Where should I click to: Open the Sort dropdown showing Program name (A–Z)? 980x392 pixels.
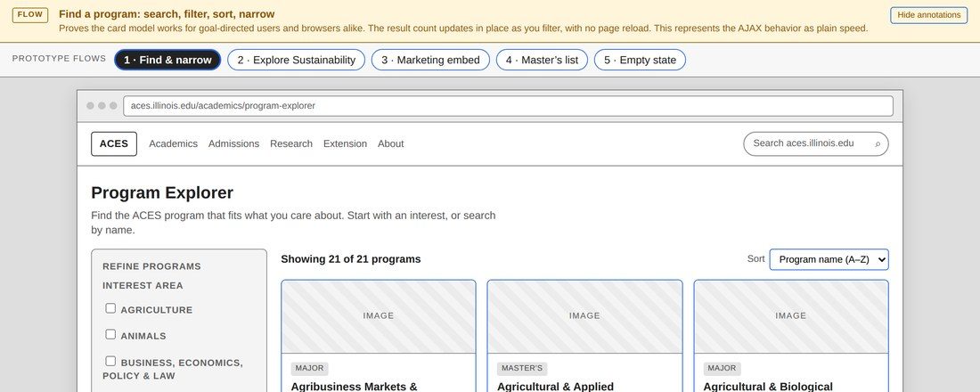pos(829,259)
